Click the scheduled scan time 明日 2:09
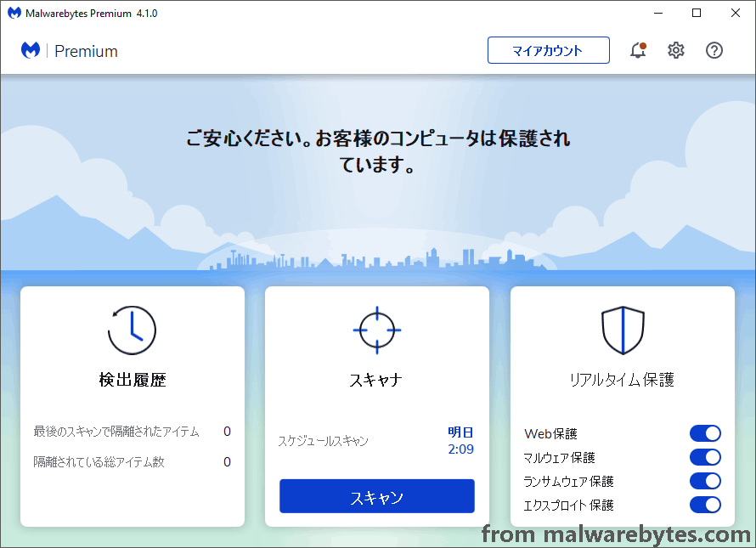The width and height of the screenshot is (756, 548). click(x=460, y=440)
